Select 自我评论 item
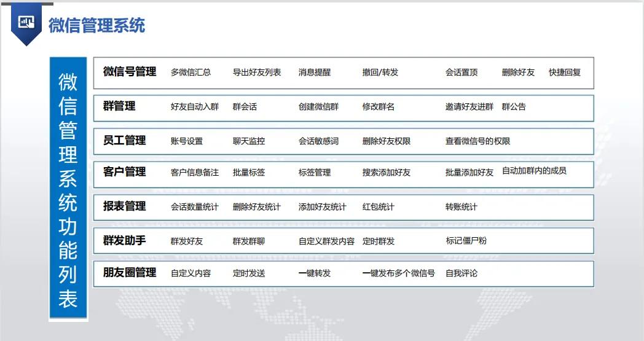The height and width of the screenshot is (341, 644). pyautogui.click(x=461, y=273)
